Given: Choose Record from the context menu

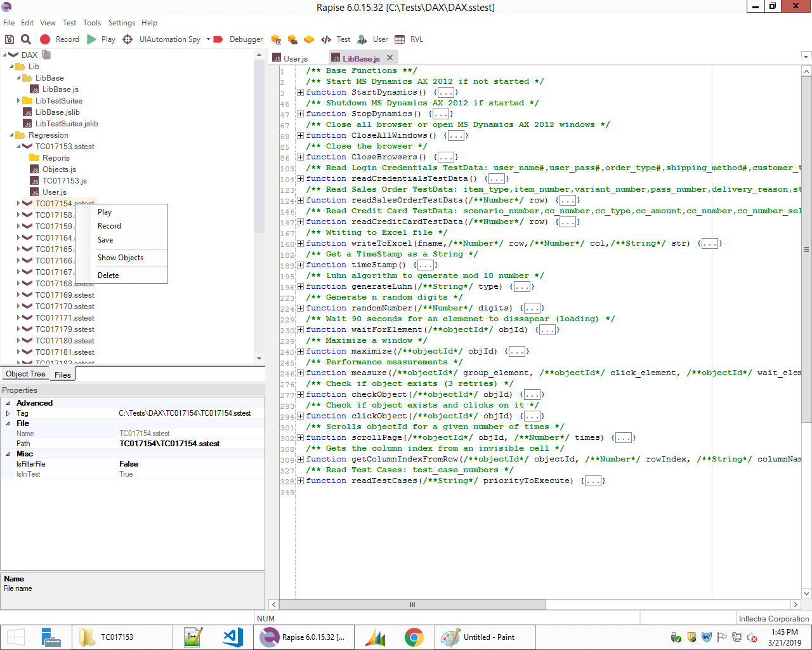Looking at the screenshot, I should (x=109, y=226).
